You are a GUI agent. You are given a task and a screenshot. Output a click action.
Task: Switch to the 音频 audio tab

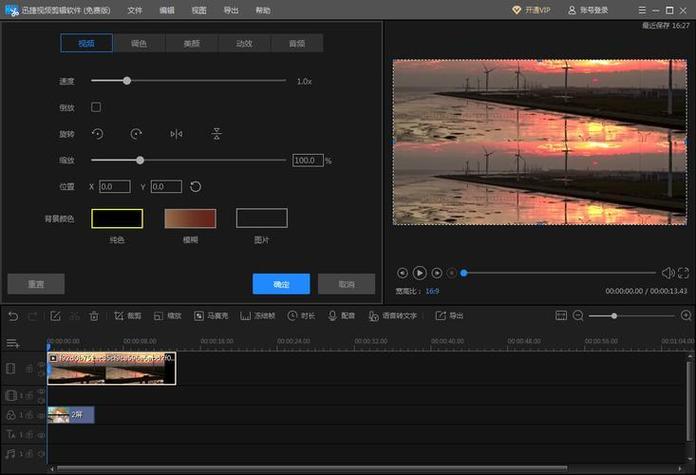297,43
